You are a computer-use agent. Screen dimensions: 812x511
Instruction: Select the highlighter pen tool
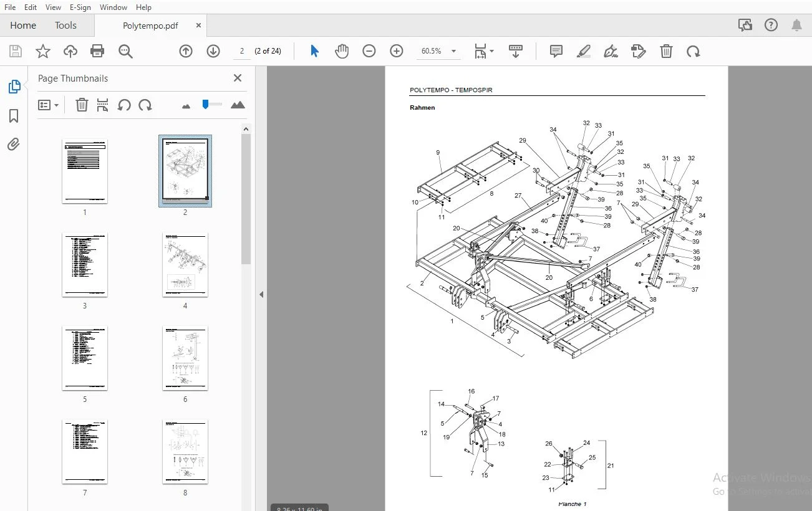pyautogui.click(x=584, y=51)
